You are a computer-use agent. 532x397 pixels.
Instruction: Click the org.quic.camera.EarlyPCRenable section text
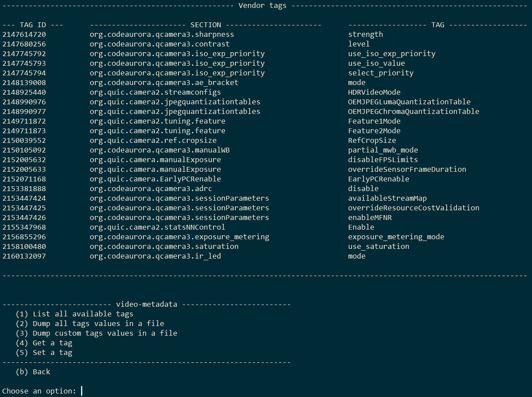(155, 179)
